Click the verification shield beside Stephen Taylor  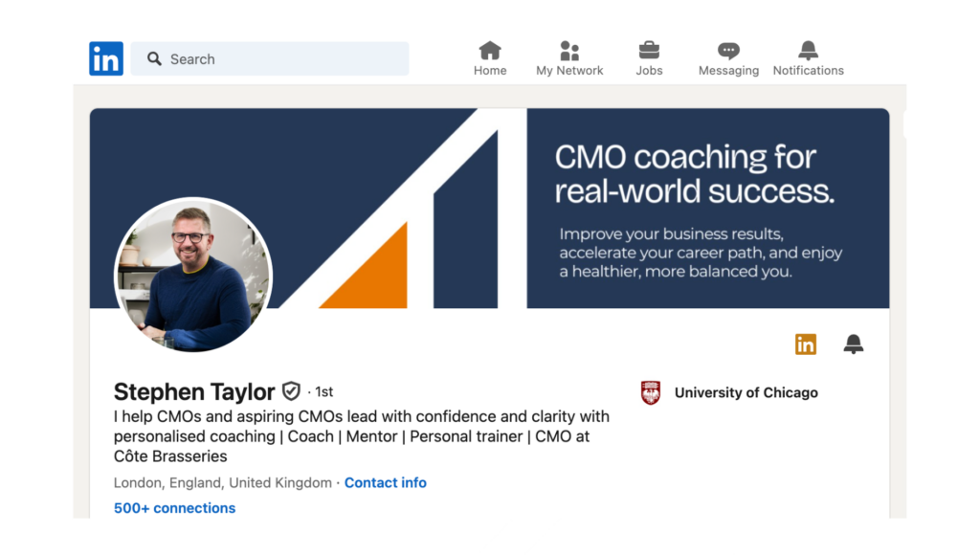coord(291,391)
